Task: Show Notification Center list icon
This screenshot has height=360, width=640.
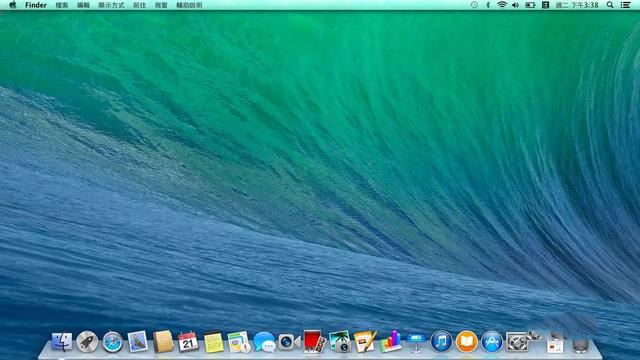Action: (625, 5)
